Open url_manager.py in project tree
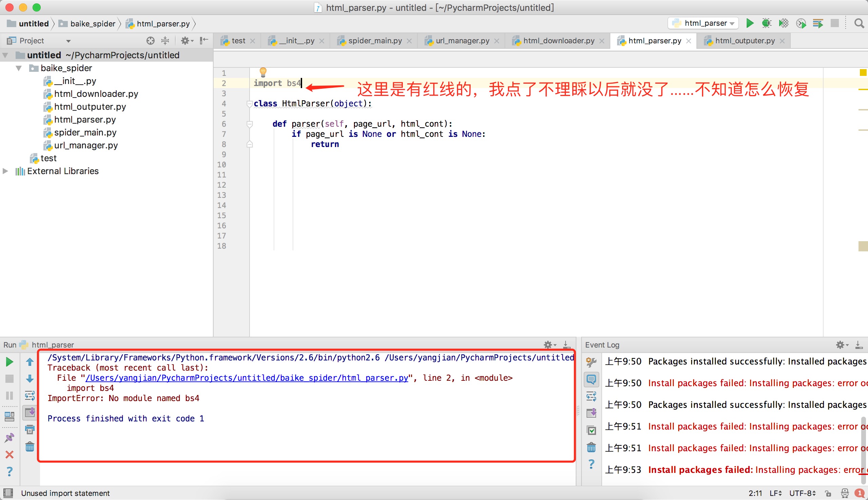This screenshot has width=868, height=500. (86, 145)
